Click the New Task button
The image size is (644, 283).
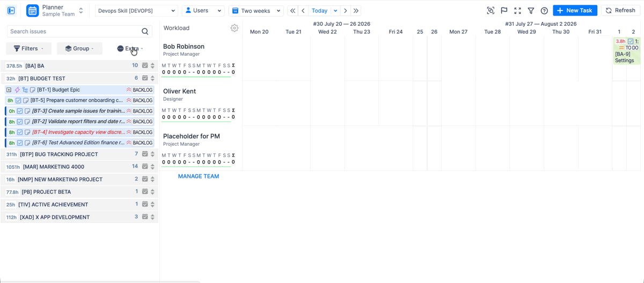click(x=575, y=11)
